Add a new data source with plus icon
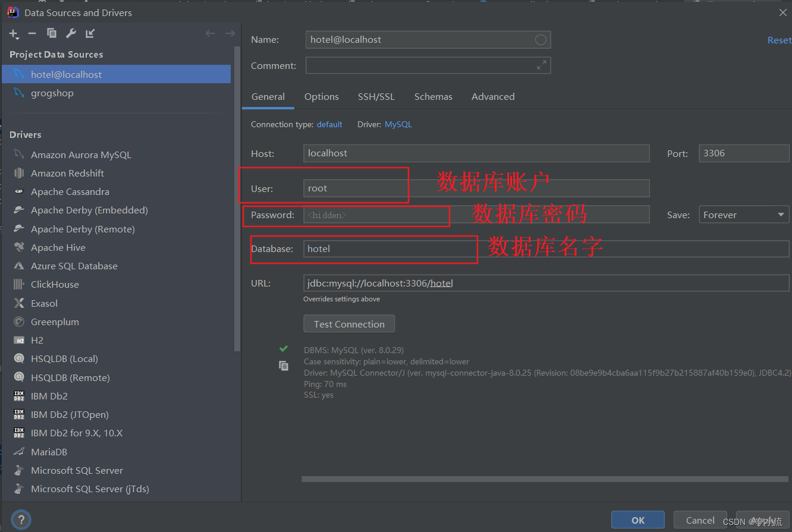792x532 pixels. tap(14, 34)
